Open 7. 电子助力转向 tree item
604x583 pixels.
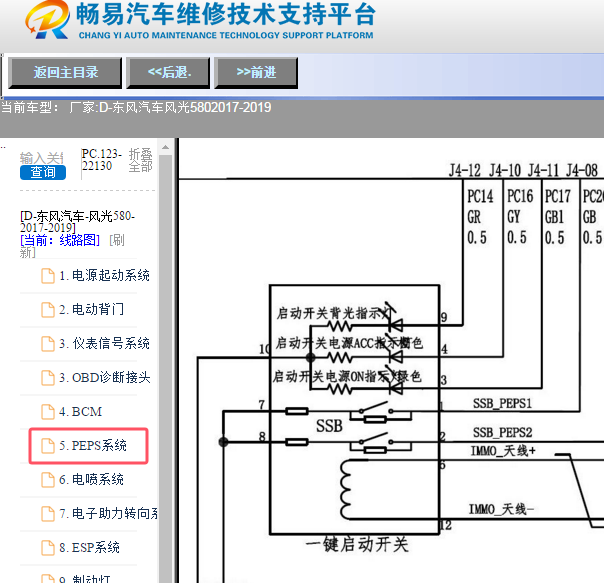pos(108,513)
